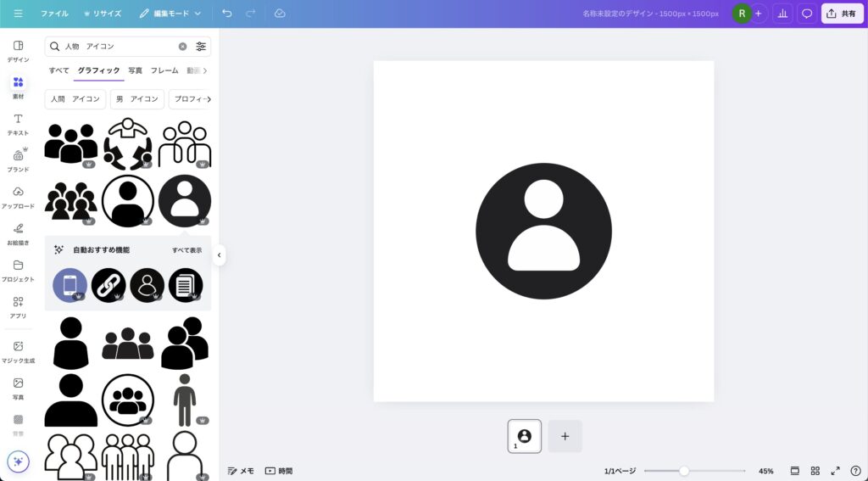Open the お絵描き drawing tool

(18, 233)
